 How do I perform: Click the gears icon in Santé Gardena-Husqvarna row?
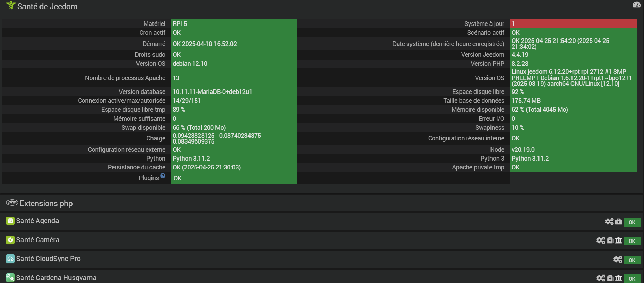click(x=600, y=278)
